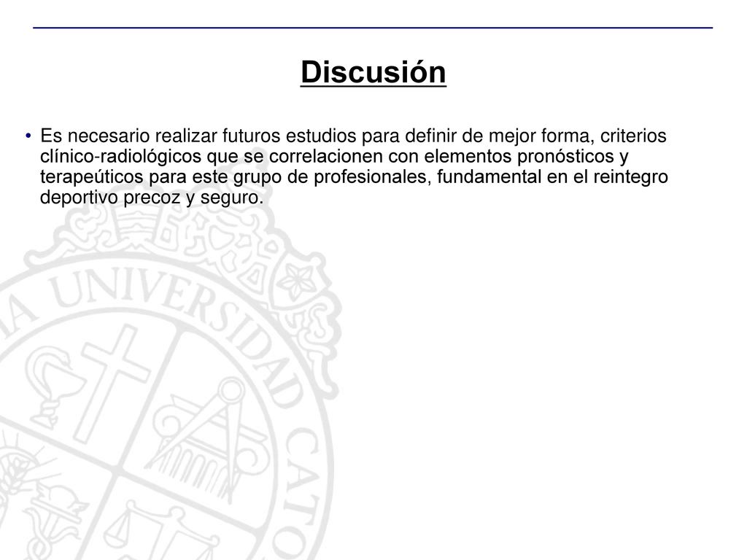Click the underlined title "Discusión"
This screenshot has width=747, height=560.
(x=373, y=72)
